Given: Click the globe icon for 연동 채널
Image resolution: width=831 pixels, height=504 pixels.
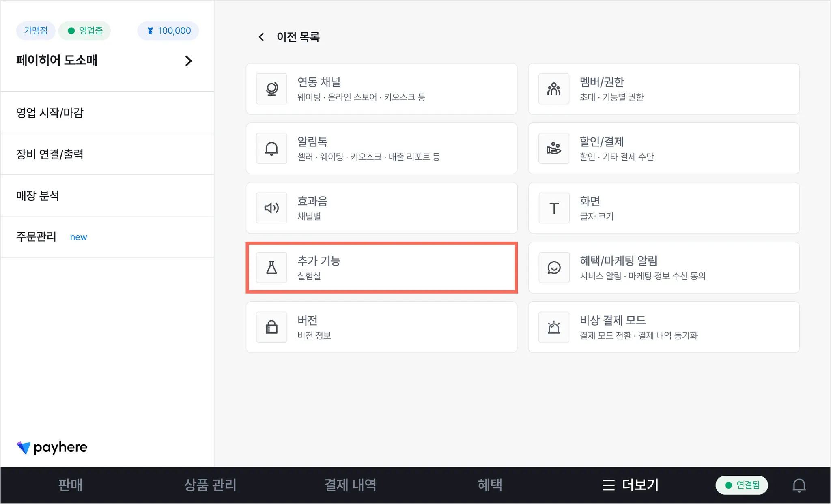Looking at the screenshot, I should click(x=271, y=89).
